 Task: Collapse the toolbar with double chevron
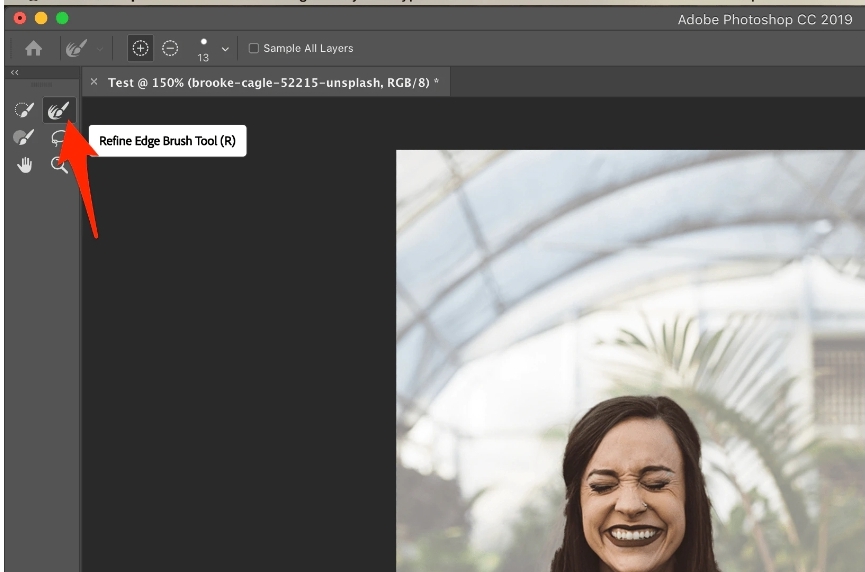pos(15,72)
